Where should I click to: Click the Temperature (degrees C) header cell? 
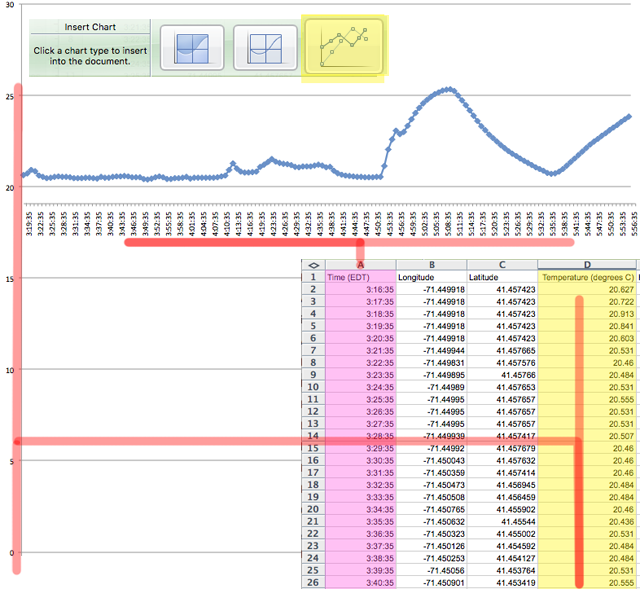coord(586,276)
